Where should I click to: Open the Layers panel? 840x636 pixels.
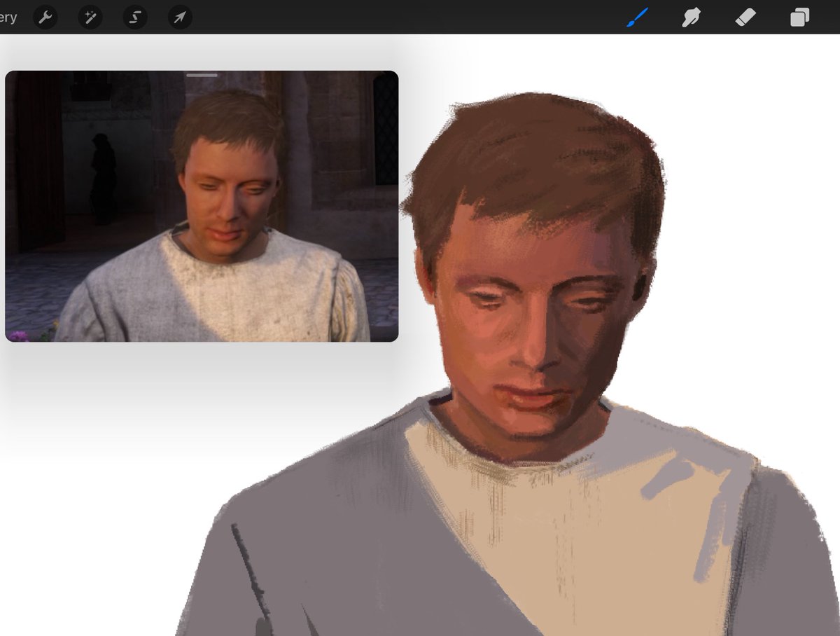tap(799, 17)
